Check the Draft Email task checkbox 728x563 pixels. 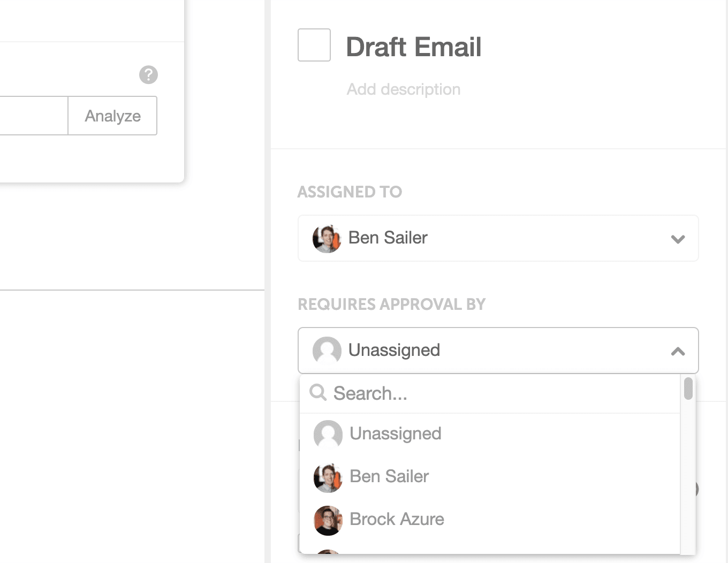click(314, 45)
